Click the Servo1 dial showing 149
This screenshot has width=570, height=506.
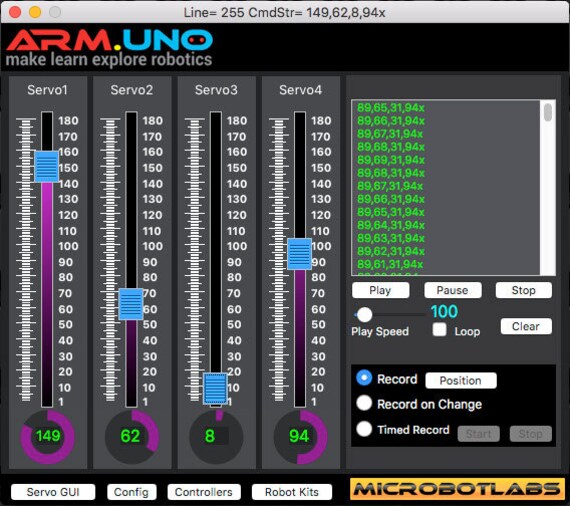tap(48, 437)
